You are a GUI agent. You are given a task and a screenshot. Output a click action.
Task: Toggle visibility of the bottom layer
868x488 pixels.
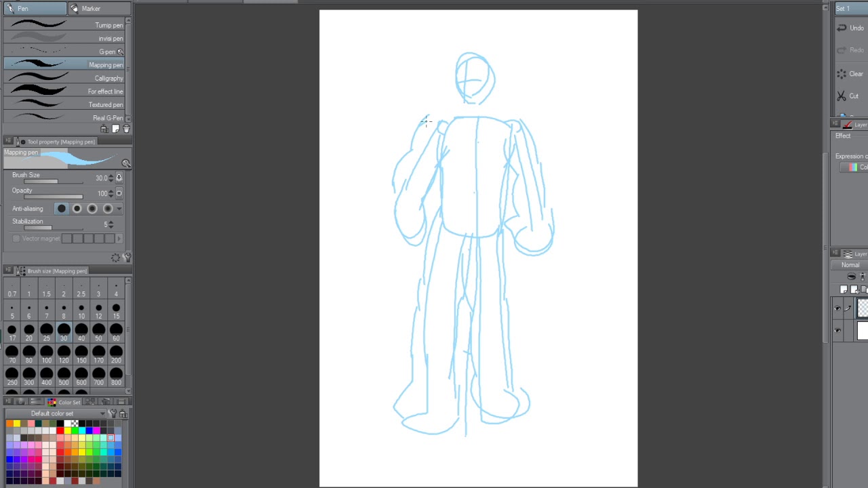coord(837,331)
